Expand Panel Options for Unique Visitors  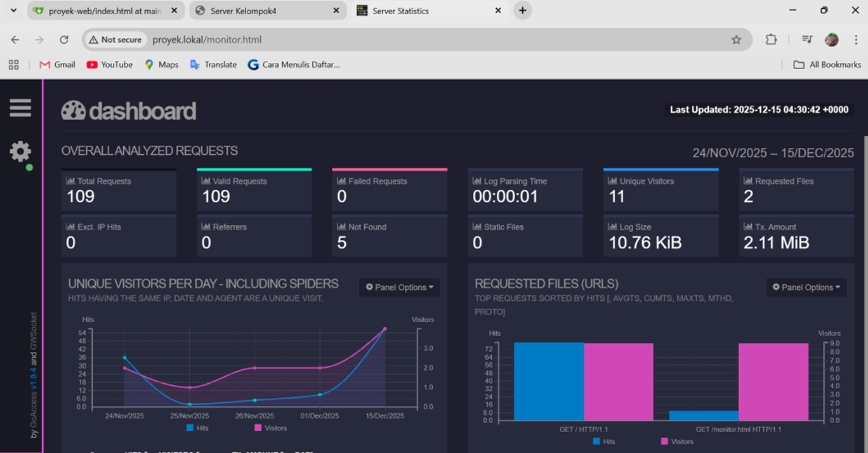399,287
